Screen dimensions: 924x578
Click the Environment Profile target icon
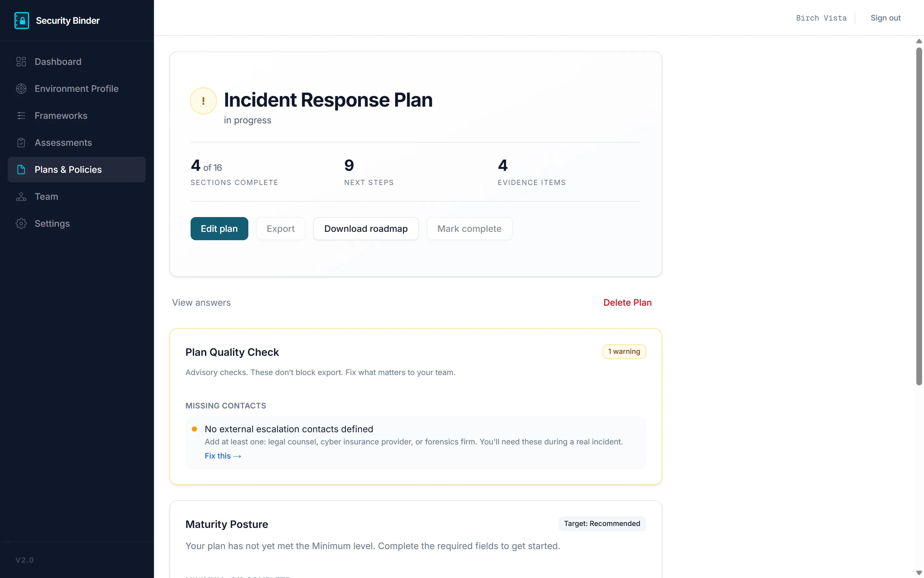[21, 89]
